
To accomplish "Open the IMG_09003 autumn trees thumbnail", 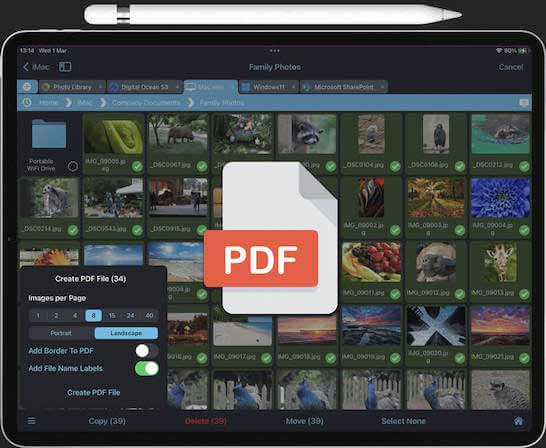I will point(436,198).
